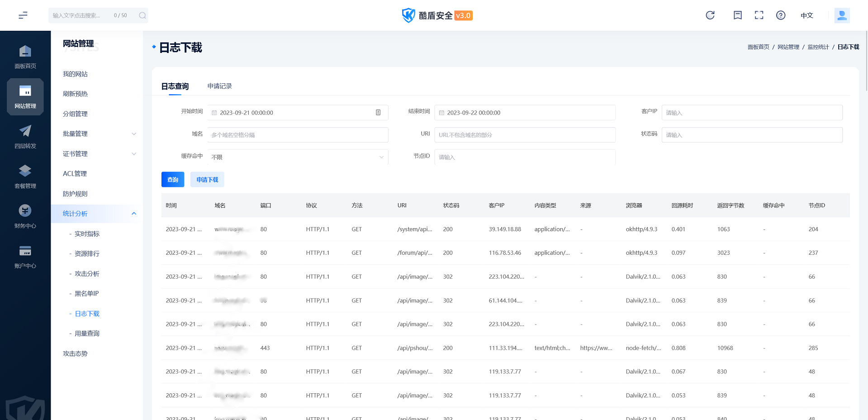Switch to the 申请记录 tab
The width and height of the screenshot is (868, 420).
click(219, 86)
